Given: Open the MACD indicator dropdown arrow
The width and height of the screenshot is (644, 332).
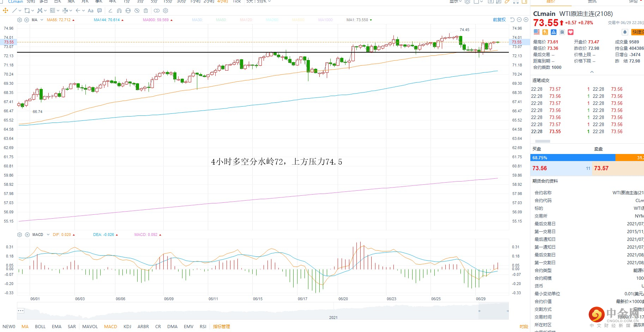Looking at the screenshot, I should pyautogui.click(x=48, y=235).
